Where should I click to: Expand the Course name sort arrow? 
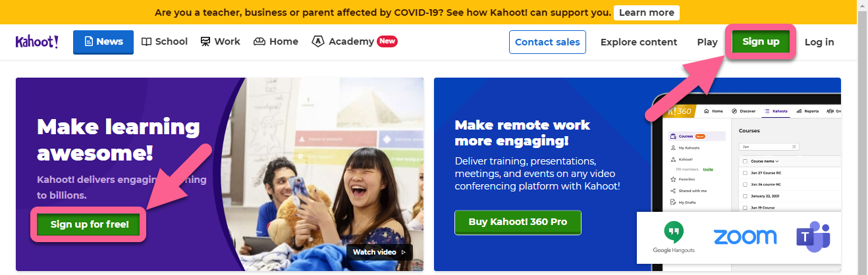pos(777,161)
